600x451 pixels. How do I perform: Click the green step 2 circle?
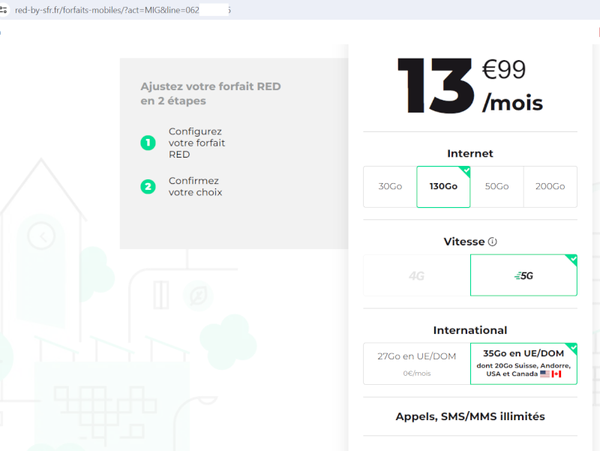point(149,186)
